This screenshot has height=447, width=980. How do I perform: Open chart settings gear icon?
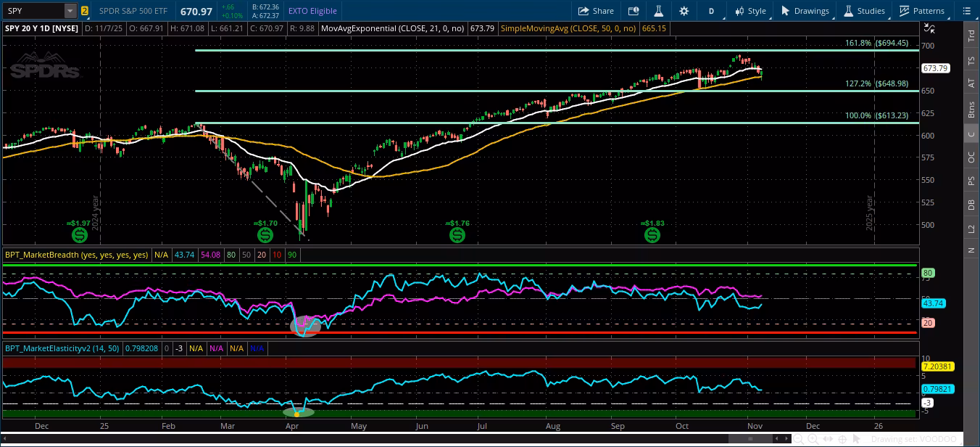pyautogui.click(x=684, y=11)
